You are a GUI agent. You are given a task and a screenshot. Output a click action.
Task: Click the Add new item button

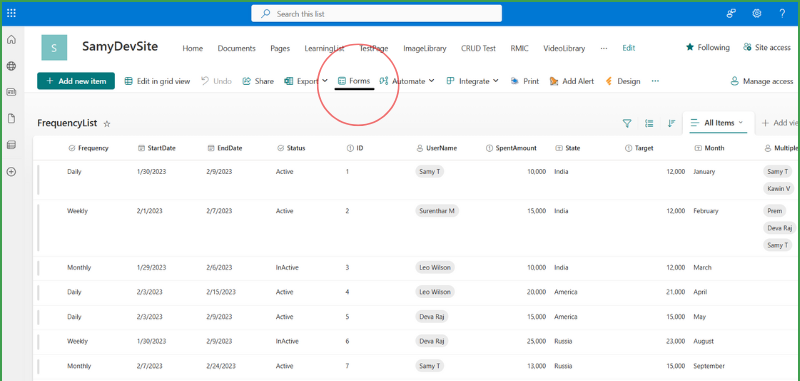[76, 81]
